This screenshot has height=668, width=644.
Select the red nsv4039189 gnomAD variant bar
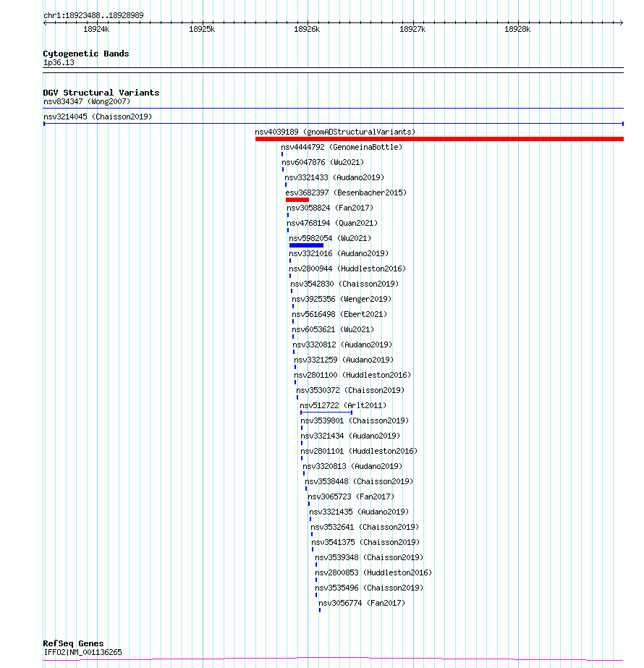[x=439, y=139]
